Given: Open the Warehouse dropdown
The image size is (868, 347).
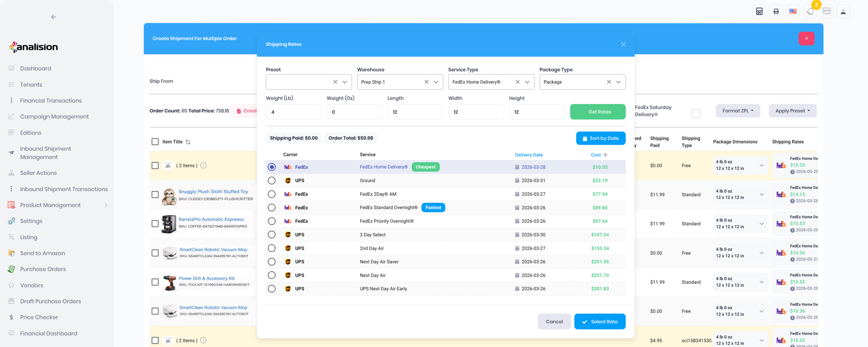Looking at the screenshot, I should coord(436,82).
